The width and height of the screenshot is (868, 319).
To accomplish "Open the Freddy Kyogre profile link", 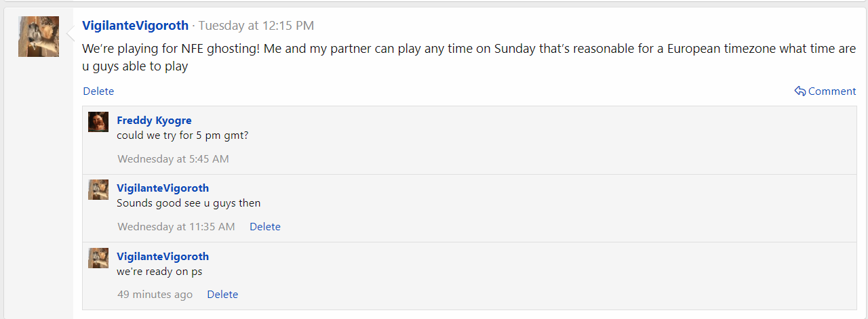I will coord(154,121).
